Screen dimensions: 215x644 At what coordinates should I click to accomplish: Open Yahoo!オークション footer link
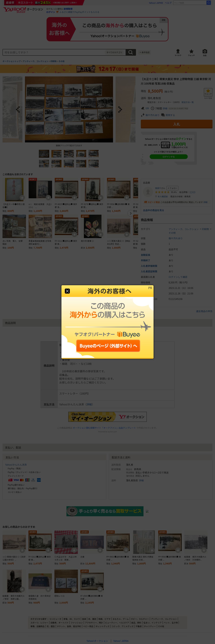point(97,641)
